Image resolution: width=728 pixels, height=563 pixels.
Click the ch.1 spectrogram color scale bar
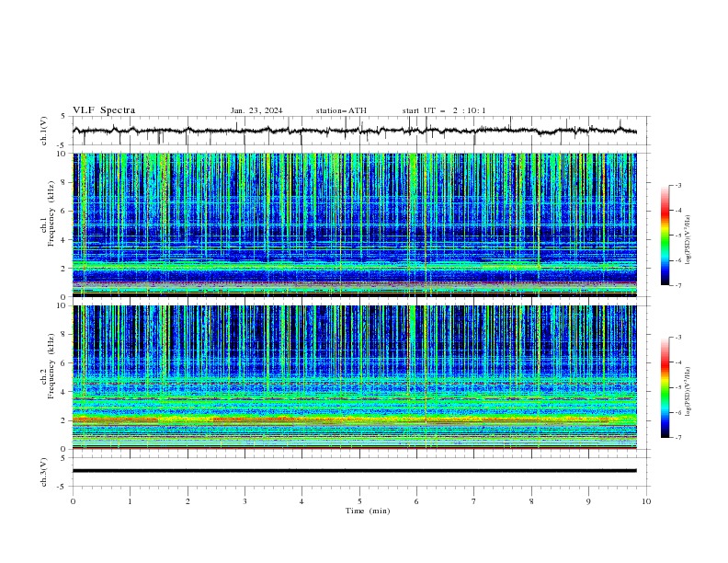click(x=665, y=235)
